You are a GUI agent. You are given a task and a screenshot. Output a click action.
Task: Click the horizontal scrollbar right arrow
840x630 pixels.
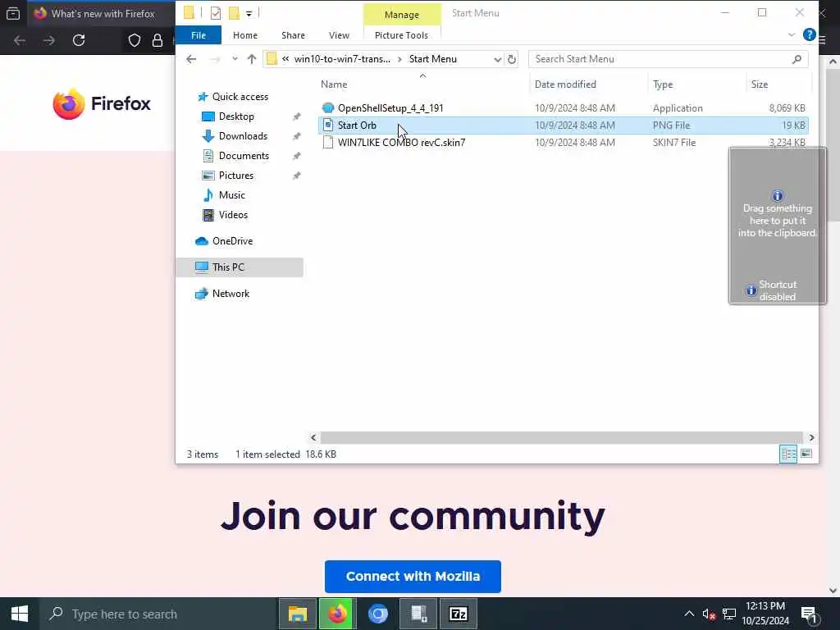[x=811, y=438]
